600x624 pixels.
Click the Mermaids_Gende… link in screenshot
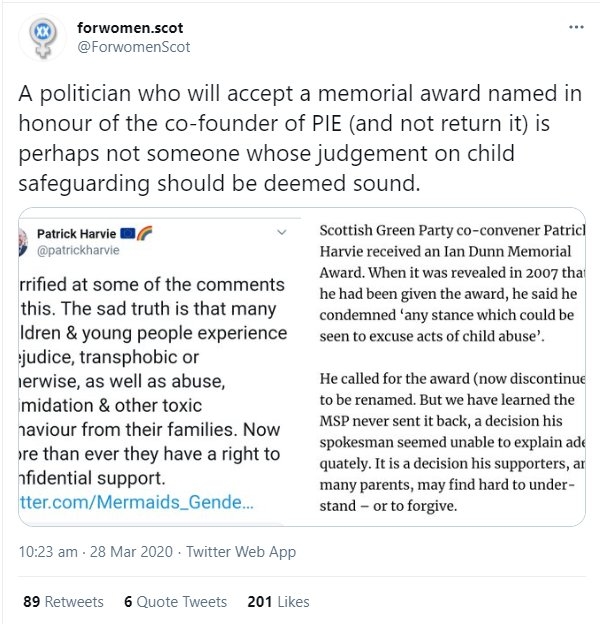coord(129,505)
